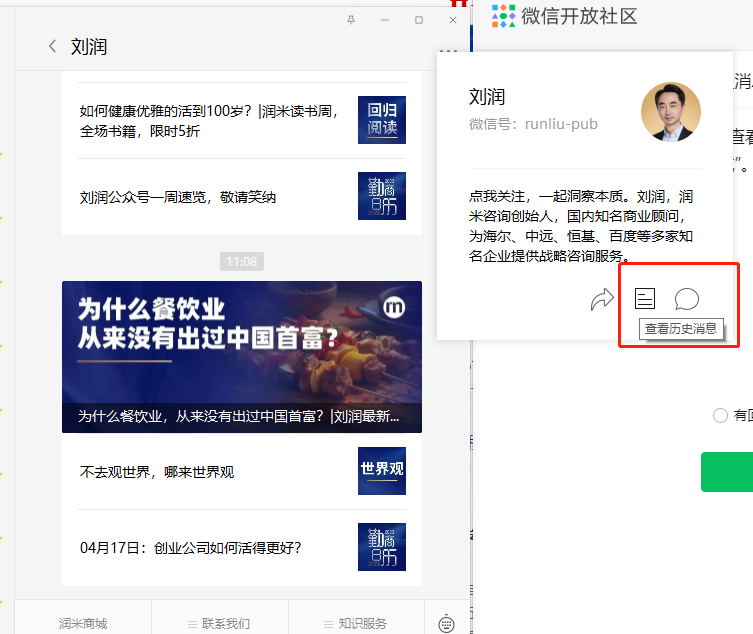Select the radio button beside 有 in the community page
753x634 pixels.
[x=720, y=415]
